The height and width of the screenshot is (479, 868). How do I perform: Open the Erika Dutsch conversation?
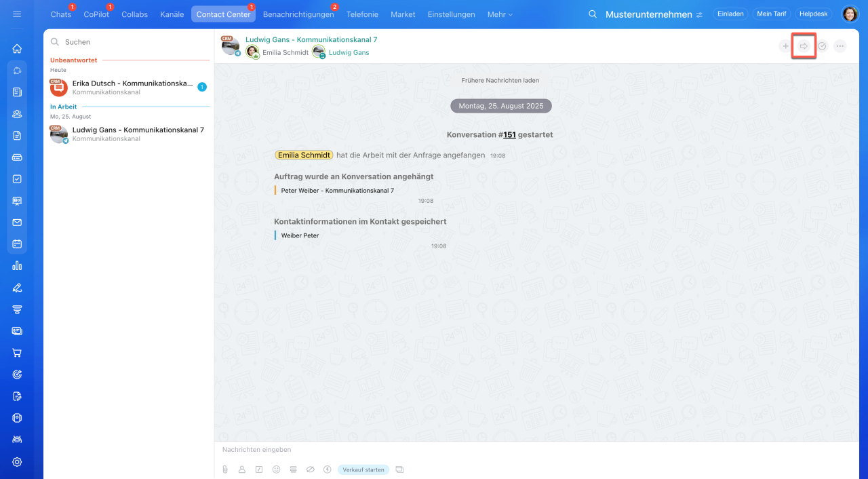128,87
